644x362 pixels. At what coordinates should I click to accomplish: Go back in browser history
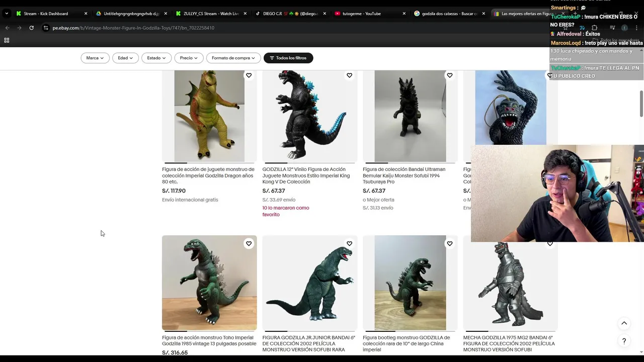8,28
